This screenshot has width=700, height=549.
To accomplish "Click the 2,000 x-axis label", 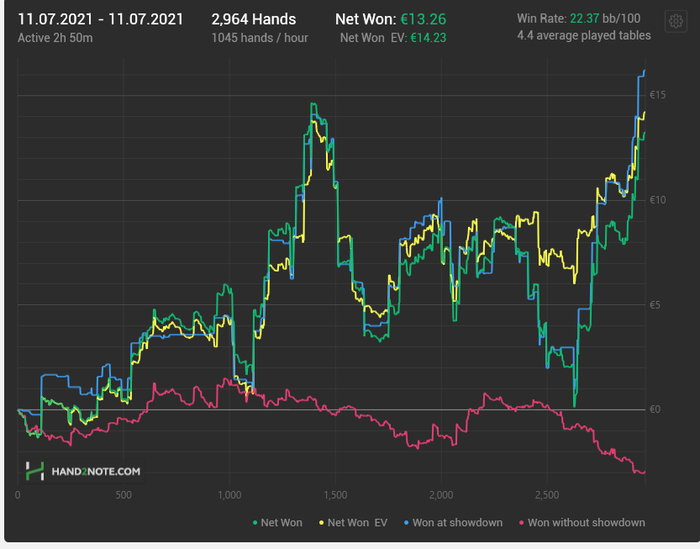I will pyautogui.click(x=441, y=495).
